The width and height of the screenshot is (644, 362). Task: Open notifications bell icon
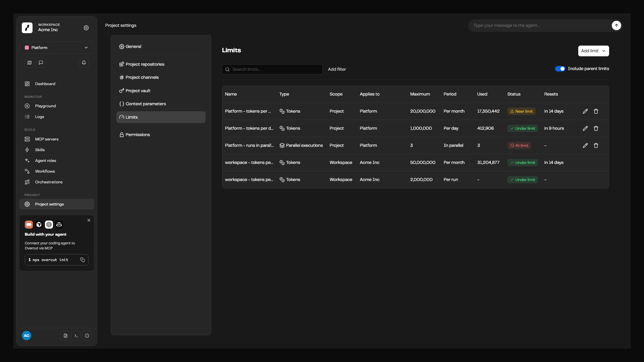[84, 63]
